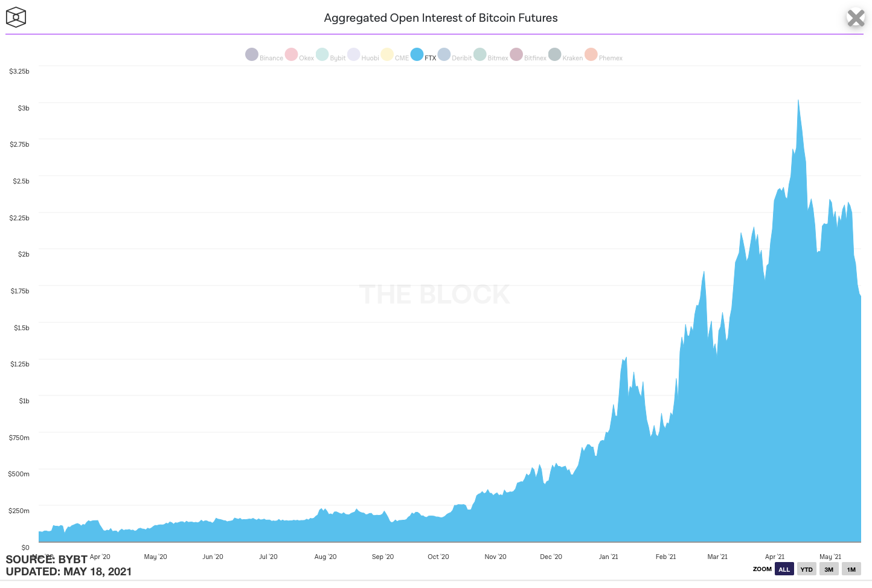Click the Jan '21 x-axis label
The image size is (872, 588).
coord(609,557)
